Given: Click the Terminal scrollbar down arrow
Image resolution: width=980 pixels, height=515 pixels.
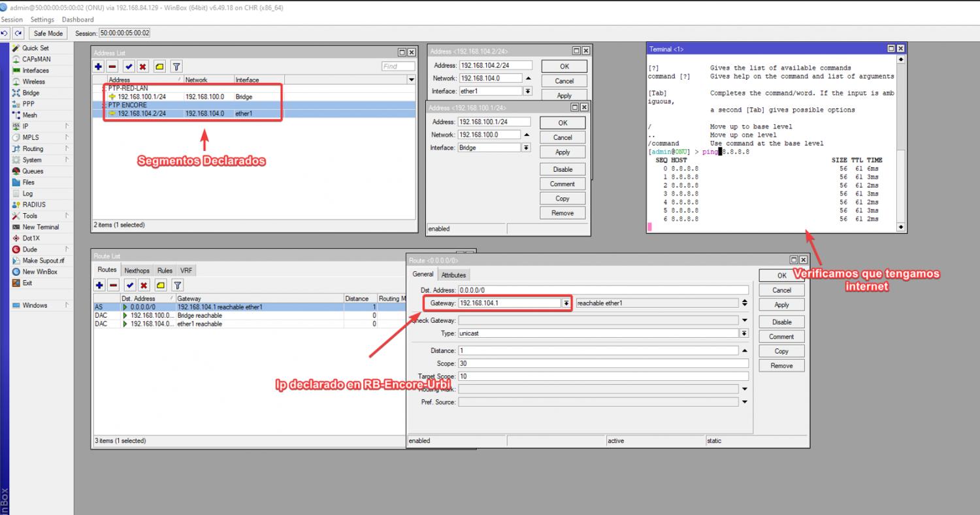Looking at the screenshot, I should (901, 227).
